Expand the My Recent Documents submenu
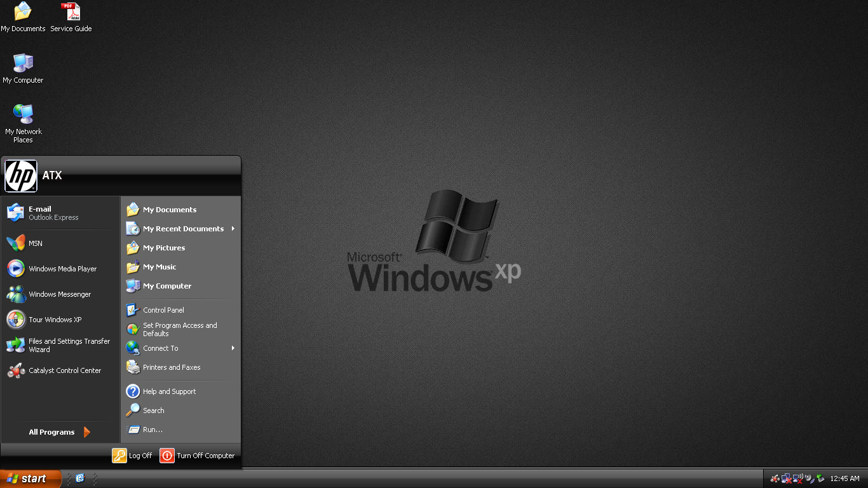 tap(180, 229)
